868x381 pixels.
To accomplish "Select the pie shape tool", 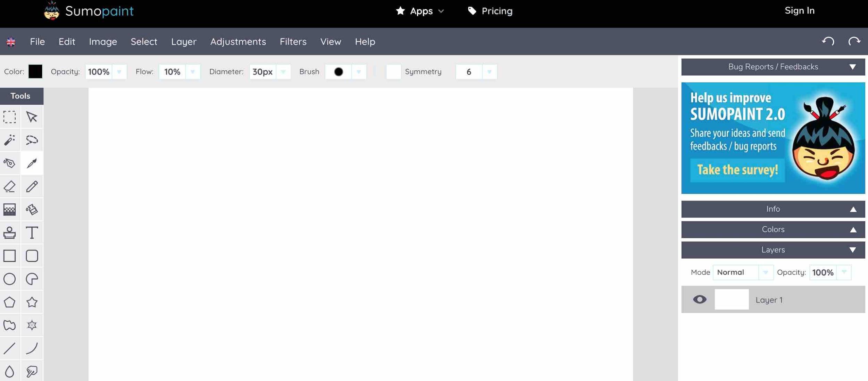I will pos(32,279).
